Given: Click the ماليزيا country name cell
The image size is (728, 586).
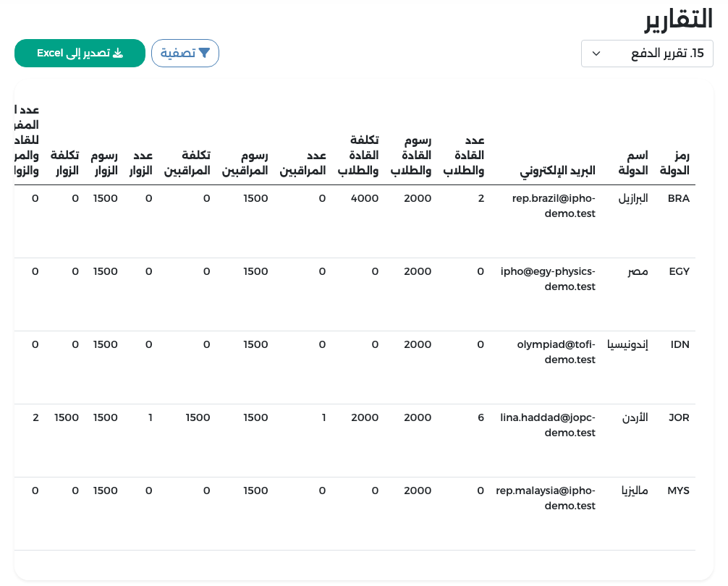Looking at the screenshot, I should click(x=635, y=491).
